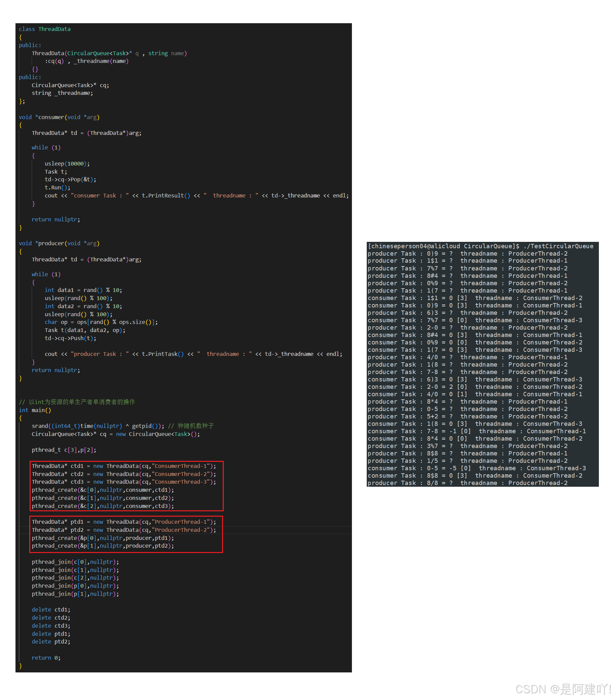Click the 'class ThreadData' declaration line
This screenshot has height=700, width=613.
(44, 29)
